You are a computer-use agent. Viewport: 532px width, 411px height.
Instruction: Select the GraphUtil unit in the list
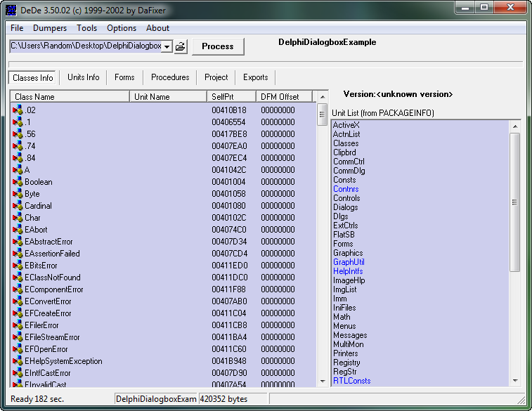tap(349, 262)
